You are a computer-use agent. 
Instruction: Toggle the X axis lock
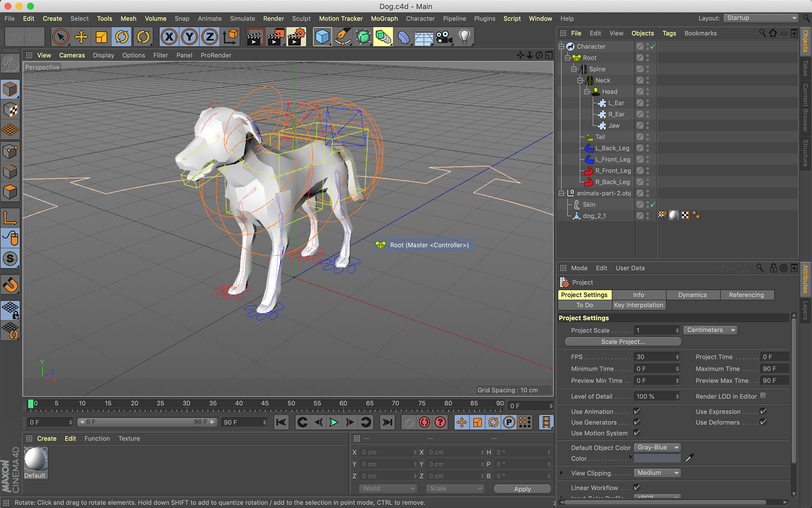169,37
